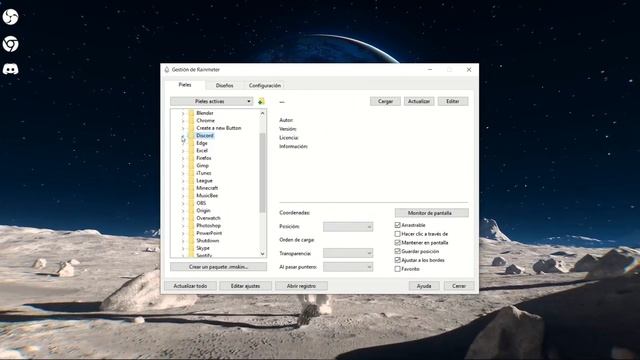The width and height of the screenshot is (640, 360).
Task: Open the Transparencia dropdown
Action: pos(348,253)
